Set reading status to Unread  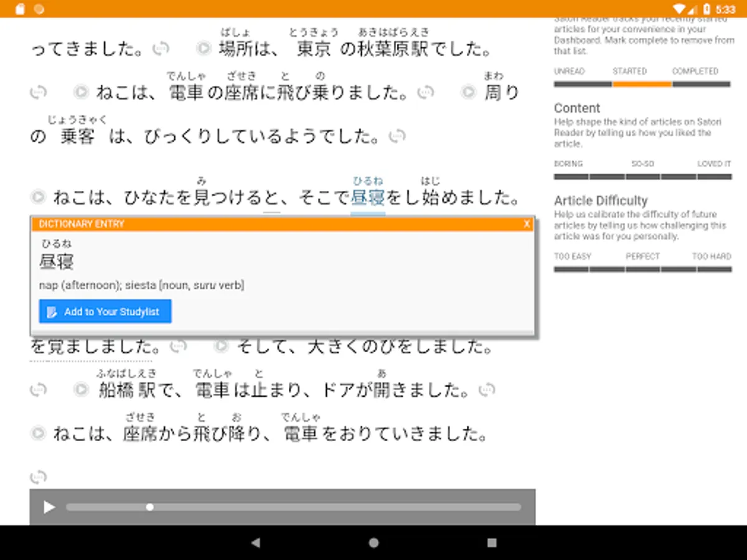click(x=583, y=84)
